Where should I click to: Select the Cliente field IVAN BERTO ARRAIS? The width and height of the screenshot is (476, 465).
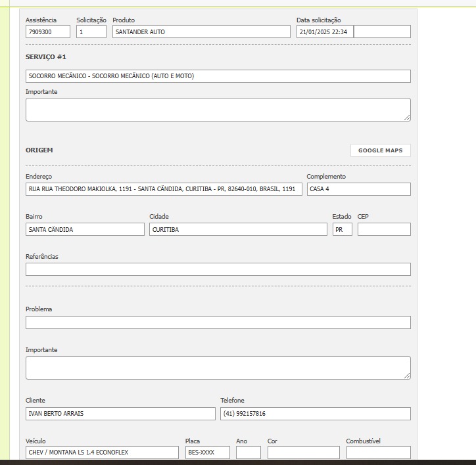click(120, 414)
